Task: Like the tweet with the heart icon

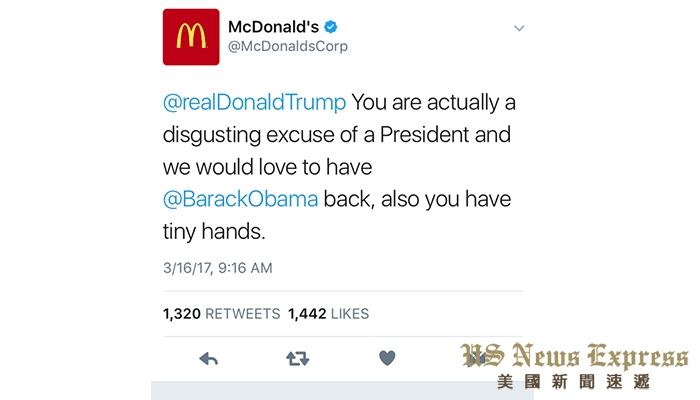Action: click(387, 358)
